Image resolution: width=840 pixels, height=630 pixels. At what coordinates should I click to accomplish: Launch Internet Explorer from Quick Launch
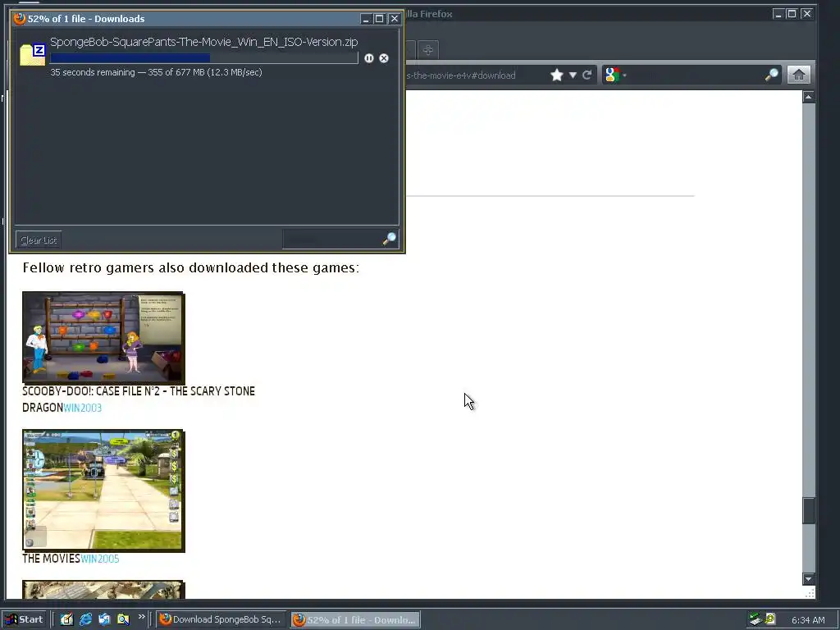click(85, 619)
